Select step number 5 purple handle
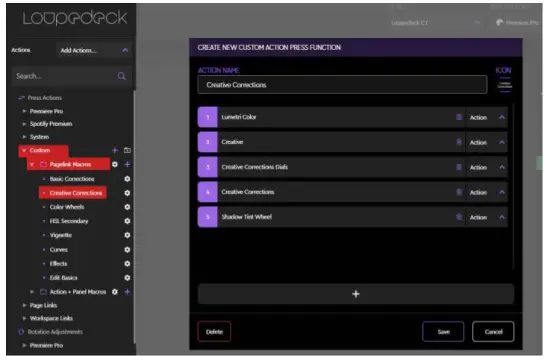The height and width of the screenshot is (360, 550). click(x=208, y=217)
